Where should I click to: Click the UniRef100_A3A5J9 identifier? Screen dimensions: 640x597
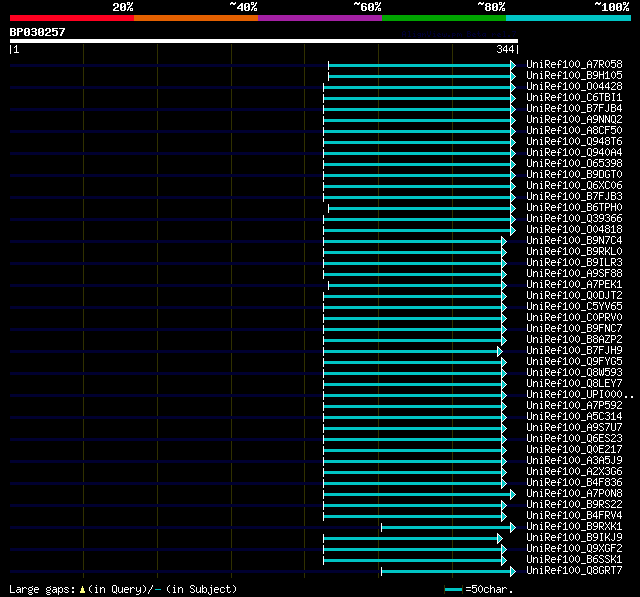coord(574,461)
